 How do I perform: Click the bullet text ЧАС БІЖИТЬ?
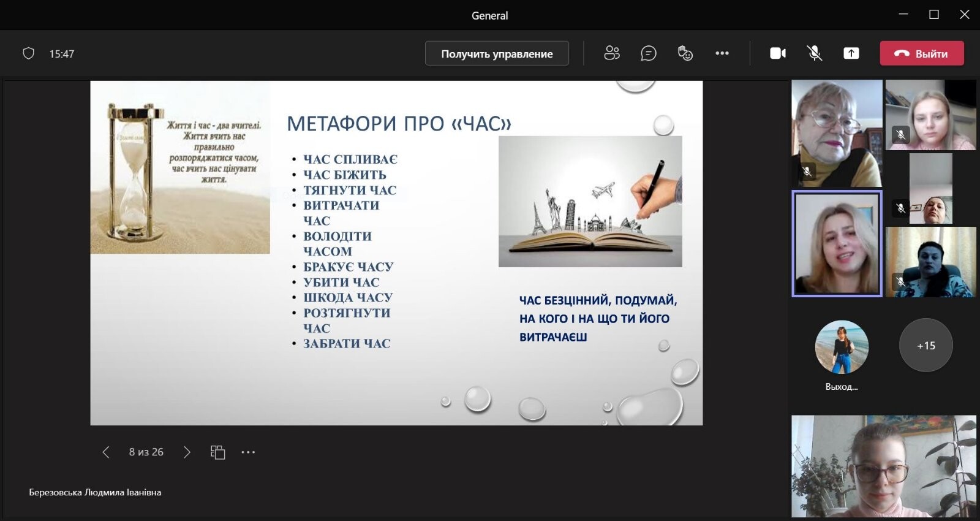(345, 175)
